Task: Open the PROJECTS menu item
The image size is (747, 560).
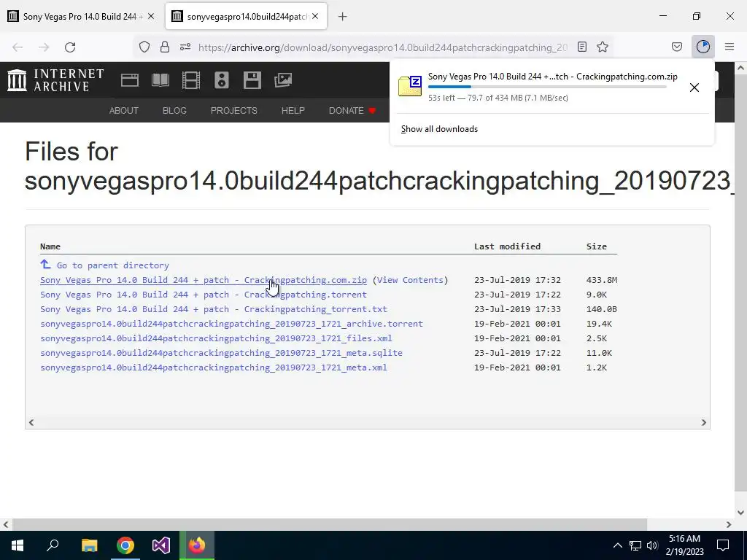Action: pos(234,111)
